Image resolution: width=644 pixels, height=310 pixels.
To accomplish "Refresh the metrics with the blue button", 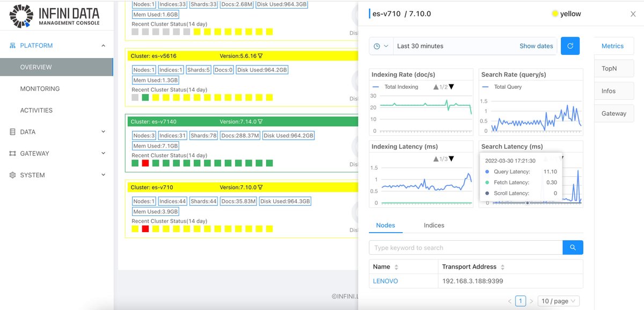I will (x=570, y=46).
